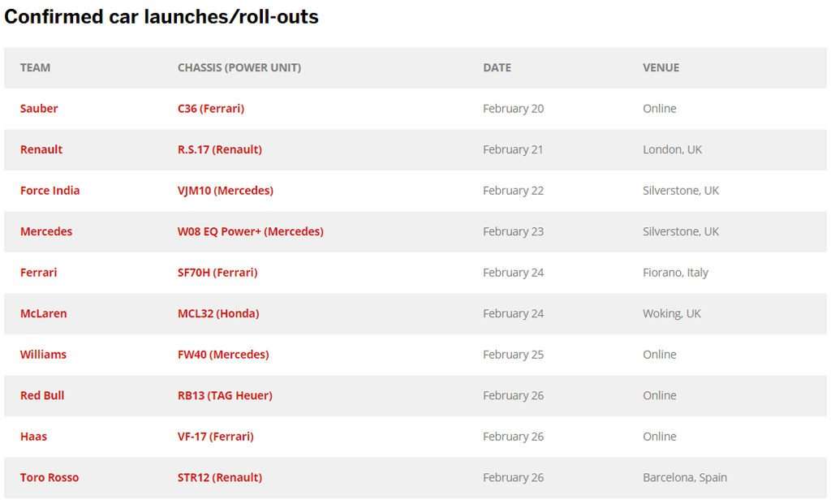Screen dimensions: 831x504
Task: Open the Williams team link
Action: coord(44,355)
